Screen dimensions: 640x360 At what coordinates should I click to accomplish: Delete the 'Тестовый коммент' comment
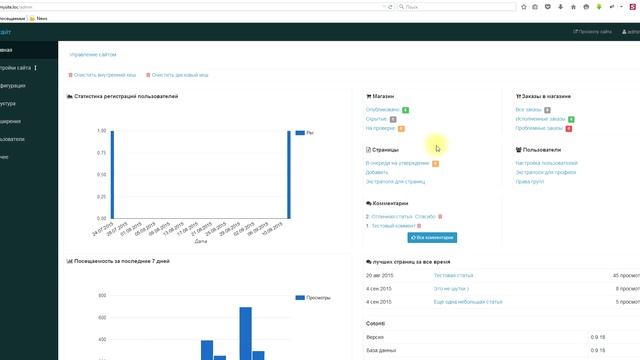(419, 226)
